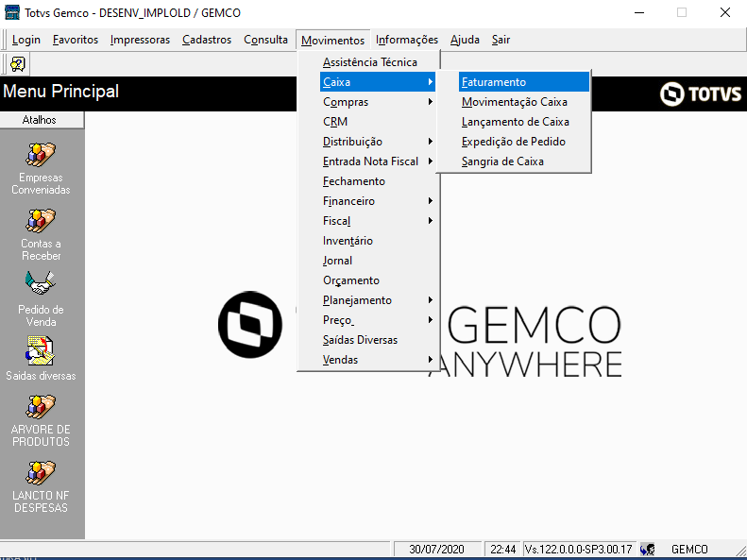Select Fechamento in the Movimentos menu
Viewport: 747px width, 560px height.
(x=354, y=181)
